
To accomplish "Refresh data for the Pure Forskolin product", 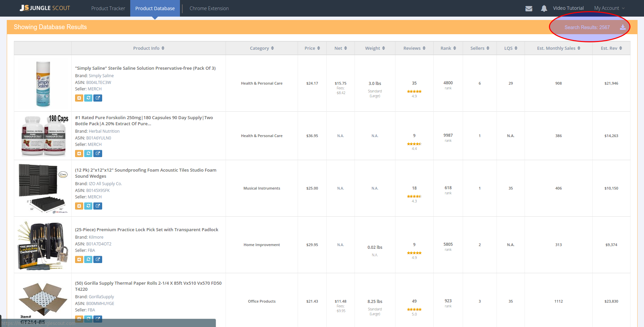I will 88,153.
